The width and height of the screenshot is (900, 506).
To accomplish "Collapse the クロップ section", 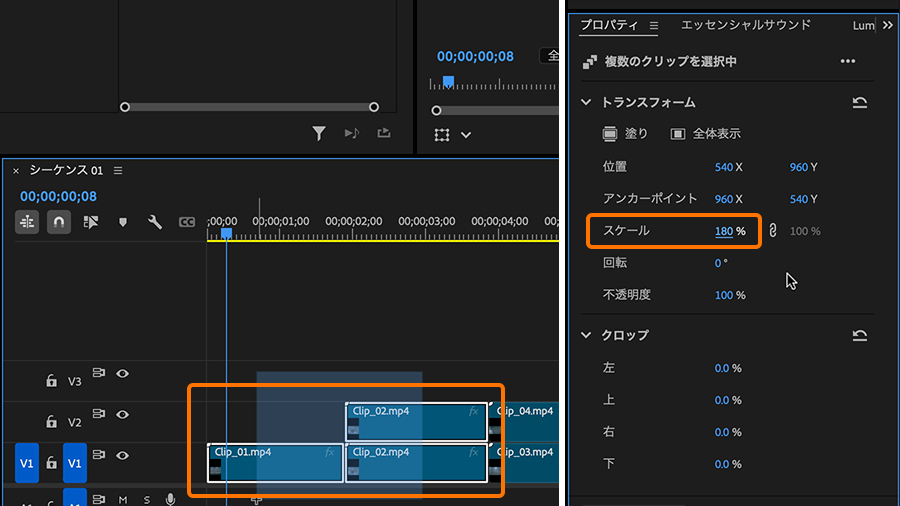I will click(586, 335).
